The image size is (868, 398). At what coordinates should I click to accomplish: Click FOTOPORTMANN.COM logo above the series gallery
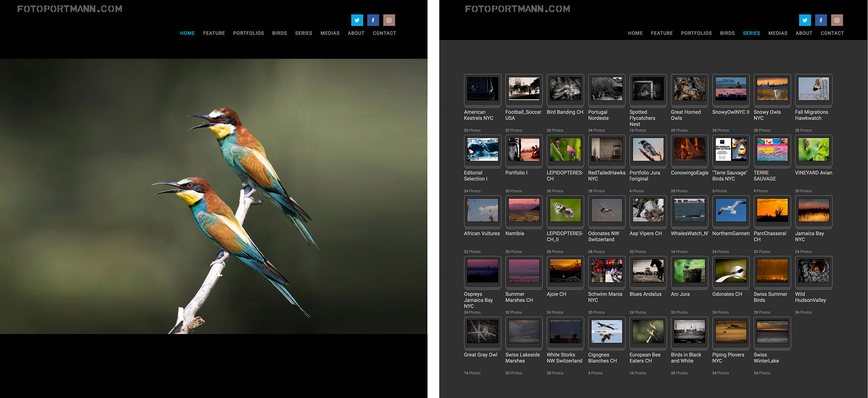pos(517,9)
